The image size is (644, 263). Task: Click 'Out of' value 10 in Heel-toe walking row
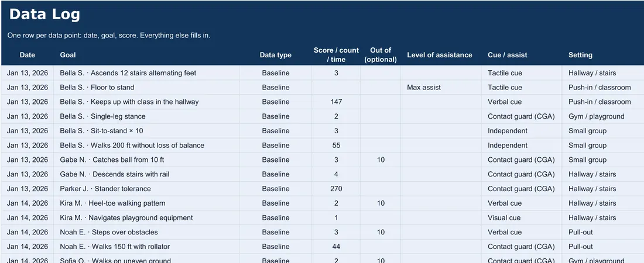(381, 203)
